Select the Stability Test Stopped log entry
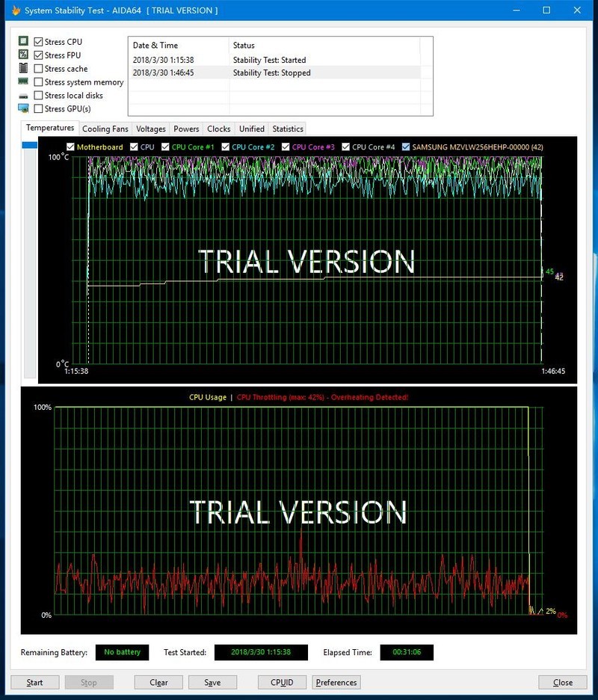The width and height of the screenshot is (598, 700). coord(277,73)
